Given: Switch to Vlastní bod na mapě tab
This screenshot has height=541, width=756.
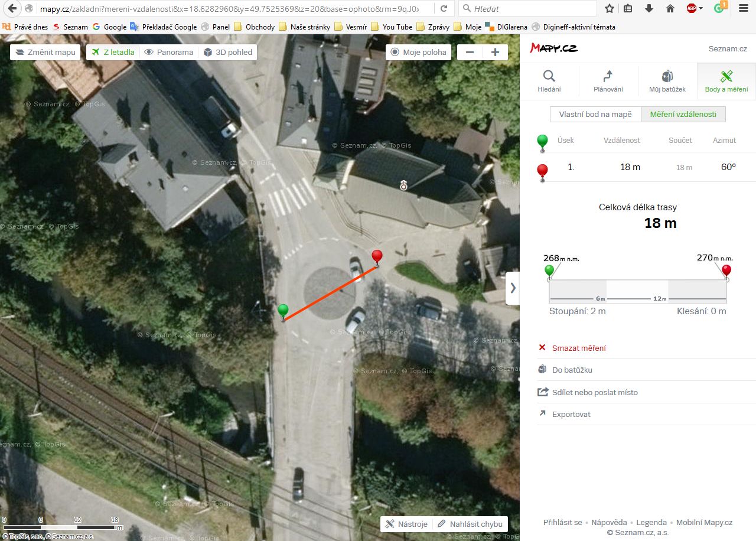Looking at the screenshot, I should (x=595, y=115).
